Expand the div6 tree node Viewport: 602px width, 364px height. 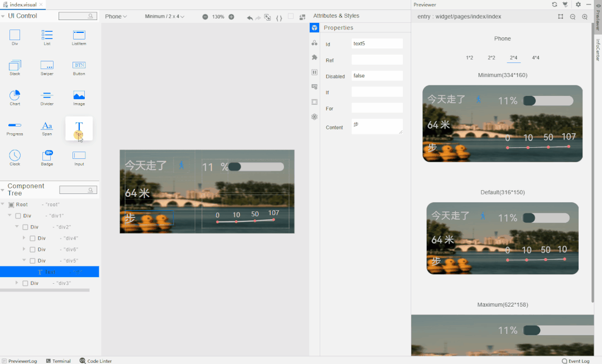(x=24, y=249)
